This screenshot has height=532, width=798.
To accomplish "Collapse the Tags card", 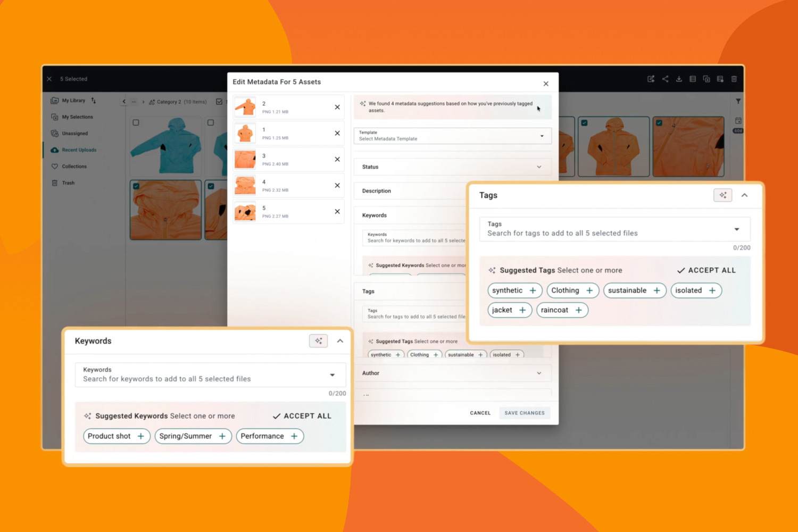I will pyautogui.click(x=745, y=195).
